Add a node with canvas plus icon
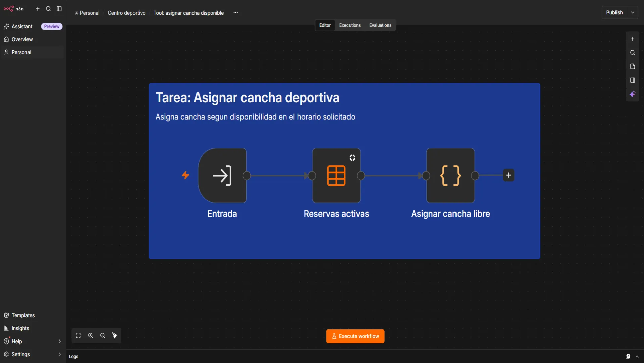This screenshot has height=363, width=644. click(633, 39)
